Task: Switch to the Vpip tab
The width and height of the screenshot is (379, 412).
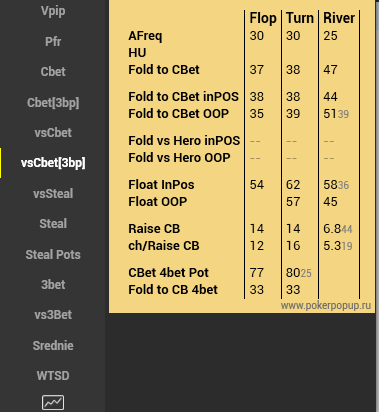Action: click(x=53, y=11)
